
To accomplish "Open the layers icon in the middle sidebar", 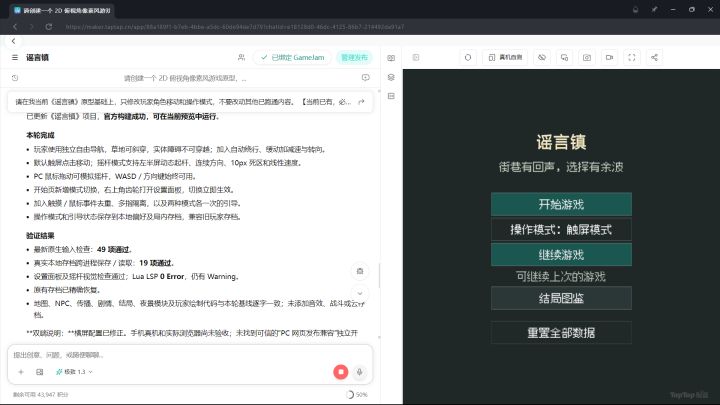I will pos(391,77).
